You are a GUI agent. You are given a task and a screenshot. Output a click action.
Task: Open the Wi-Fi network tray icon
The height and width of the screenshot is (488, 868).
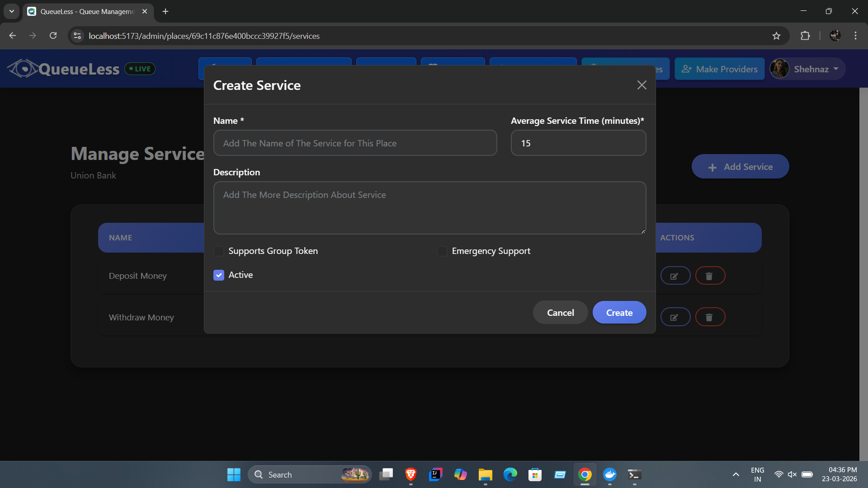point(778,474)
